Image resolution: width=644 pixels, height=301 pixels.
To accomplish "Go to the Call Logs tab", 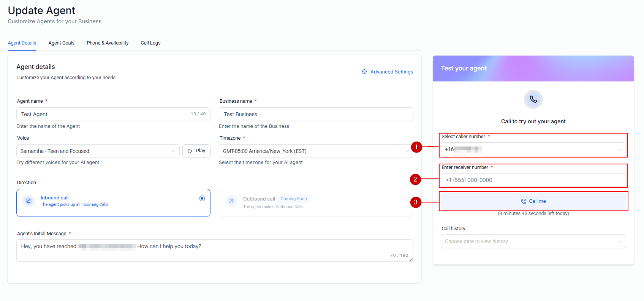I will 150,43.
